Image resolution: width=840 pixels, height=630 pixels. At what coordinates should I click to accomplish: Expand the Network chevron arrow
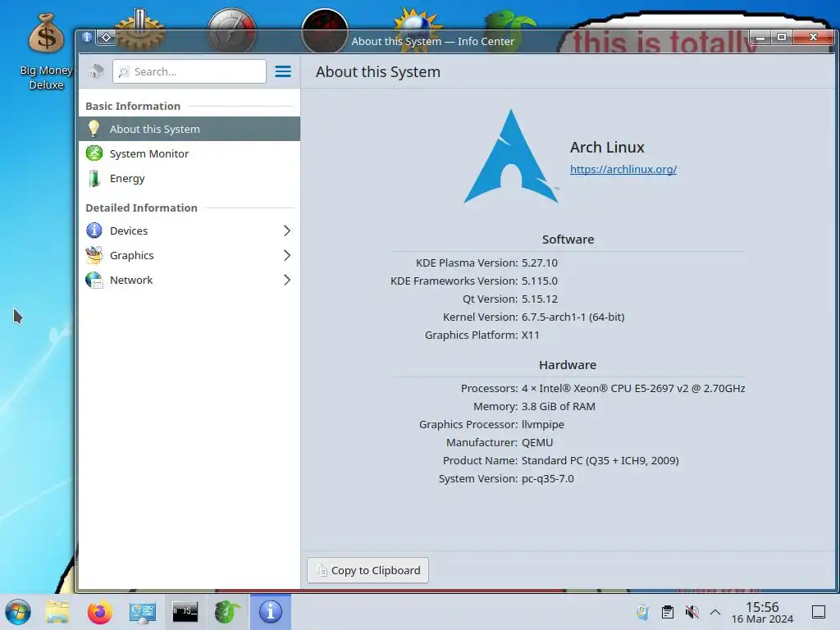[287, 281]
